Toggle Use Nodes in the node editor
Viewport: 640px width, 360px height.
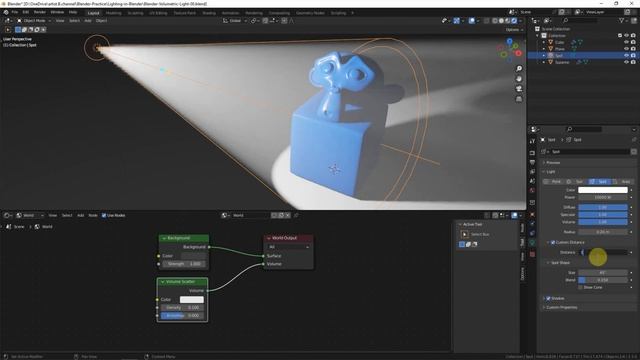(x=104, y=216)
